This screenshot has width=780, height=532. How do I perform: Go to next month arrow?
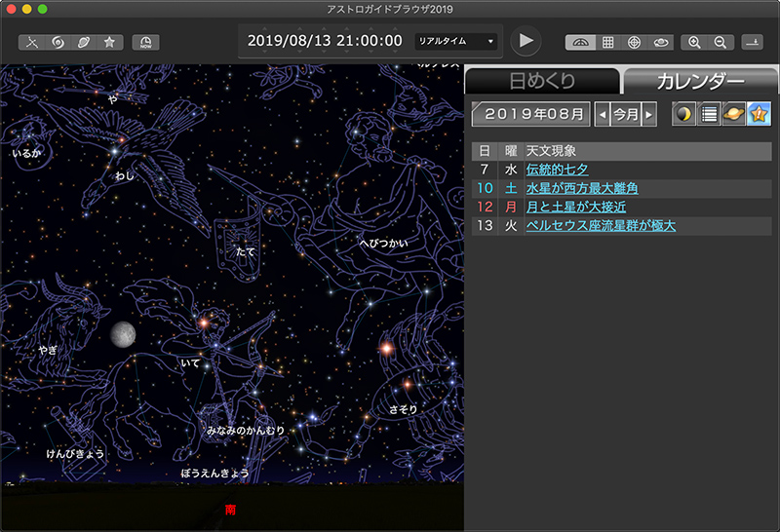[x=648, y=114]
